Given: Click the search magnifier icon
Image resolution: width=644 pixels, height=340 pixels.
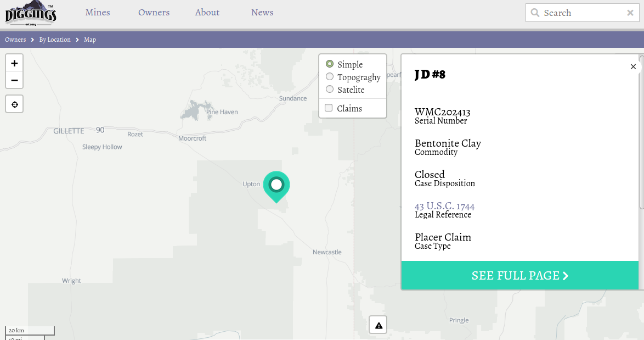Looking at the screenshot, I should 535,13.
